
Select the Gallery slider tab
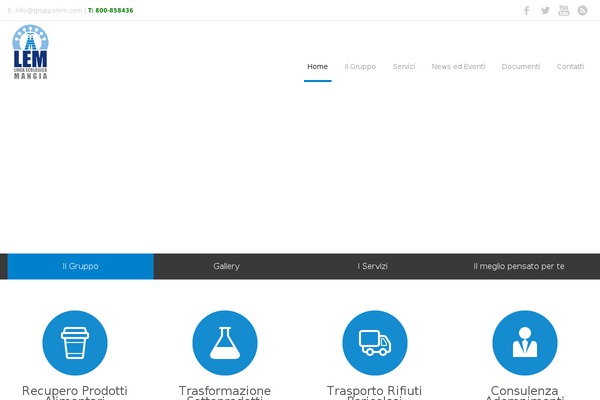pos(227,266)
